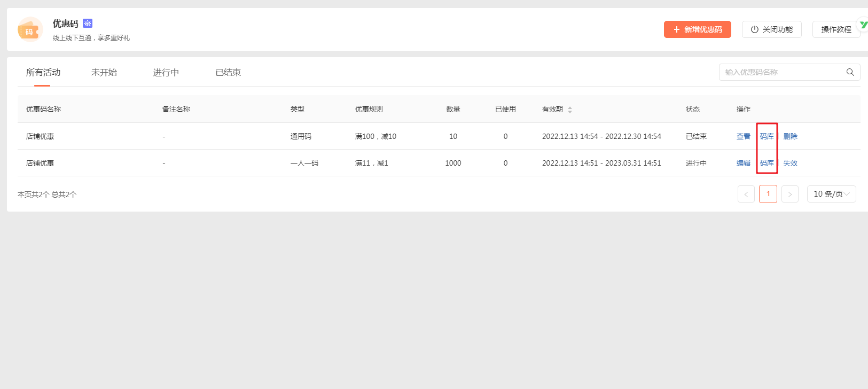Viewport: 868px width, 389px height.
Task: Select page 1 in pagination
Action: click(768, 194)
